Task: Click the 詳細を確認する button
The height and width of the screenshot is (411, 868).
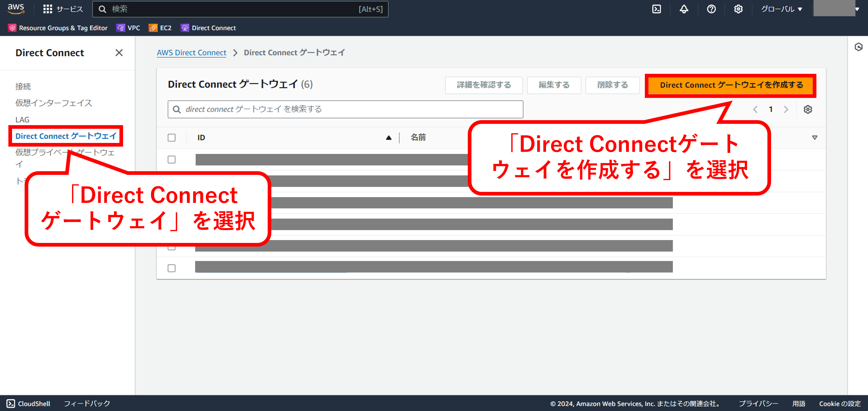Action: pos(484,85)
